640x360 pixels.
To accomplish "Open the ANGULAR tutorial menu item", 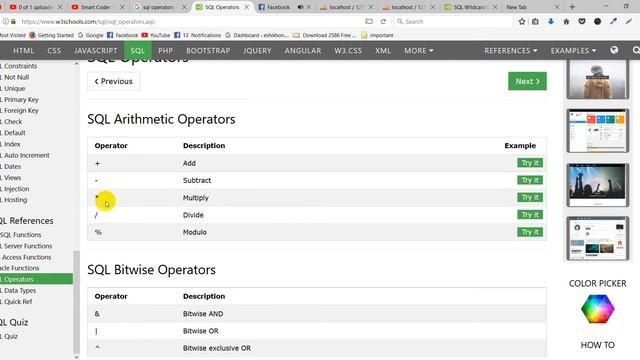I will tap(303, 51).
